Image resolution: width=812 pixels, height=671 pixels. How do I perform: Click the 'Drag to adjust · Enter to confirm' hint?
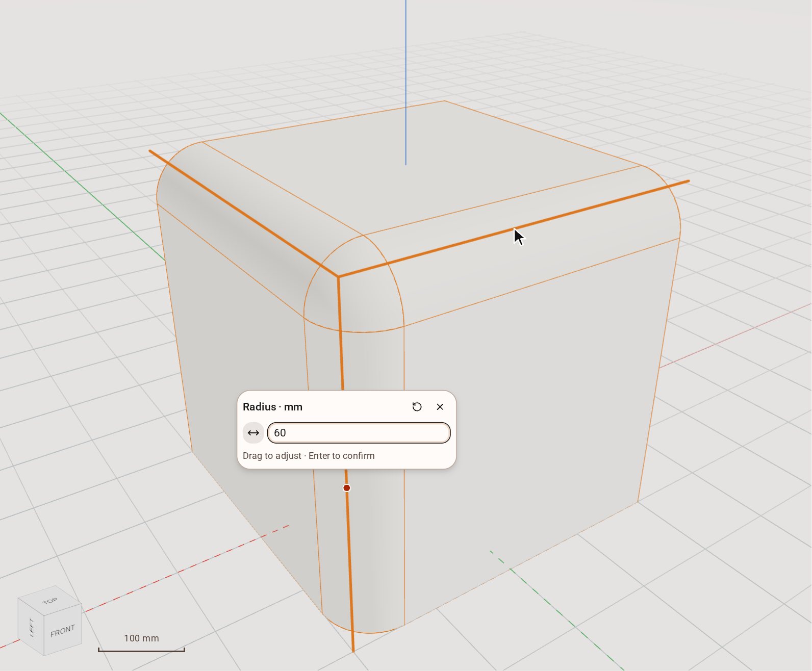coord(309,456)
